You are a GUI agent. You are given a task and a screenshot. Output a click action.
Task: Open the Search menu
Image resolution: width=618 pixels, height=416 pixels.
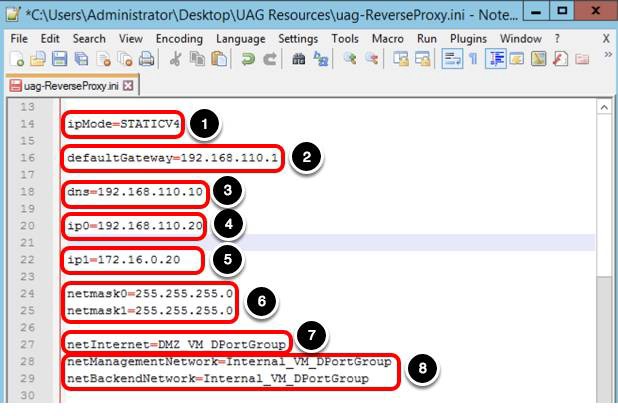click(89, 39)
